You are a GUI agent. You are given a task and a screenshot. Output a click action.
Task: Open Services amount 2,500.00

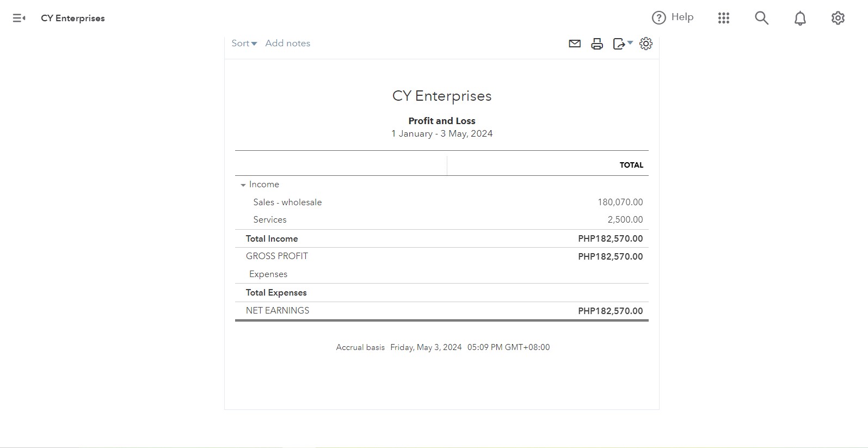[x=625, y=219]
